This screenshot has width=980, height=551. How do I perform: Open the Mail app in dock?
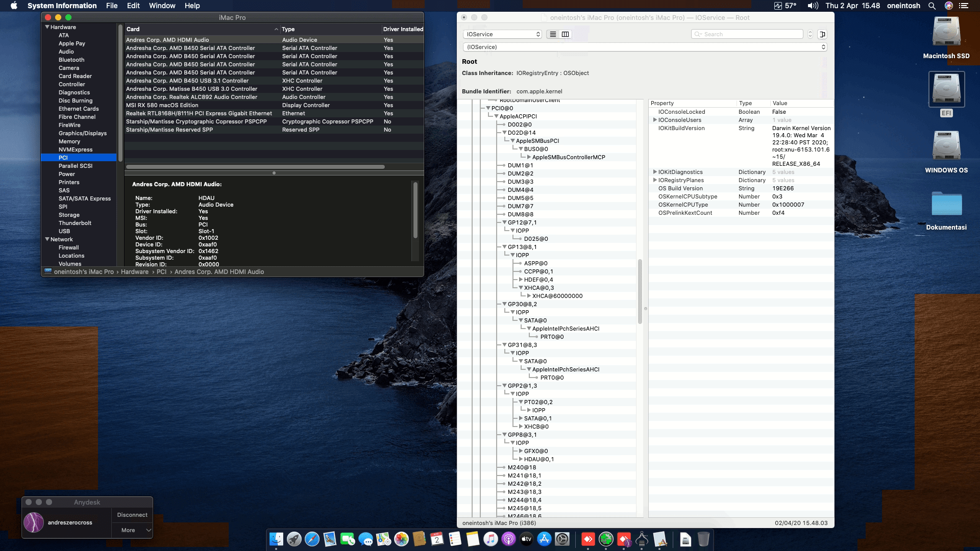pos(330,539)
